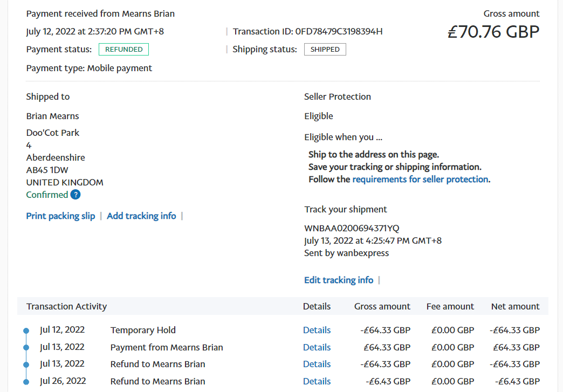Click the Jul 12 timeline dot
This screenshot has width=563, height=392.
[x=26, y=331]
